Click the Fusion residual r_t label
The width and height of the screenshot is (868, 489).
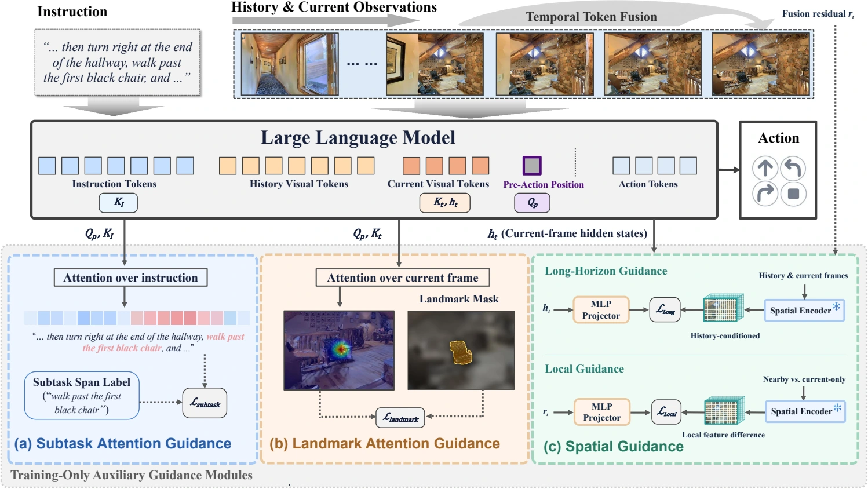tap(818, 14)
